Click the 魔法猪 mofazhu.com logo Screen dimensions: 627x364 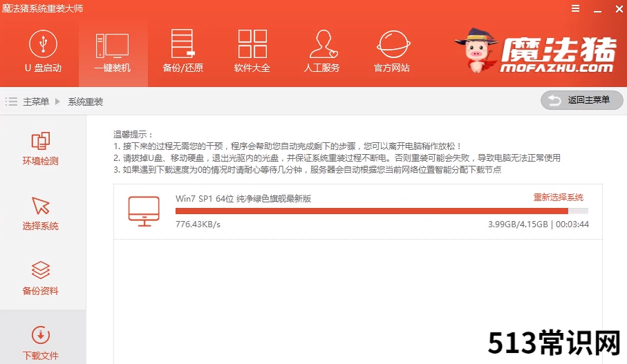pyautogui.click(x=536, y=50)
